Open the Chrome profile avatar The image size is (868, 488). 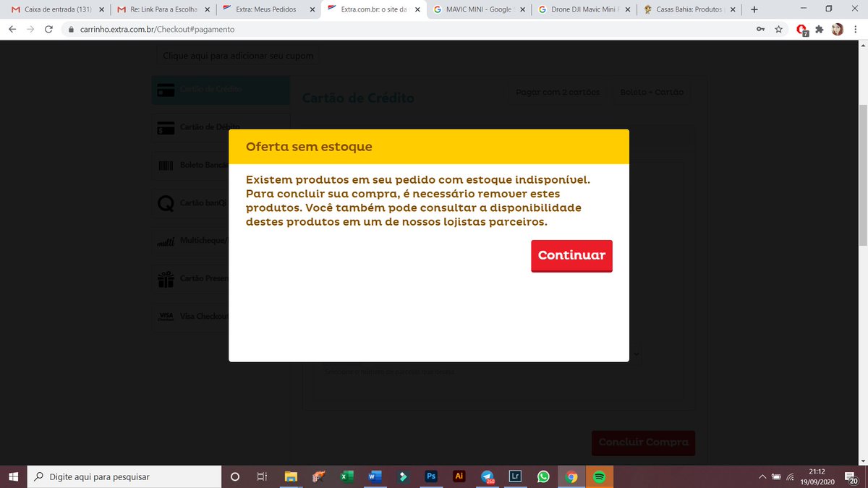(x=838, y=30)
